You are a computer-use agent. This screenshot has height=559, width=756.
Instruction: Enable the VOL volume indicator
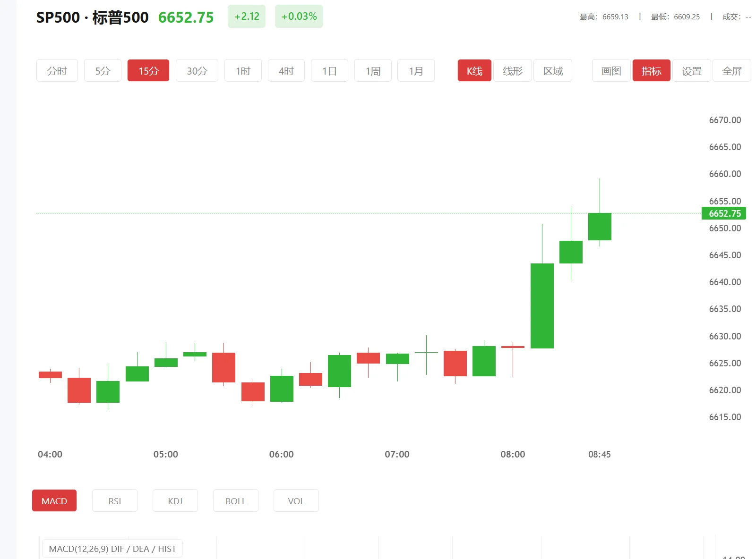point(296,500)
